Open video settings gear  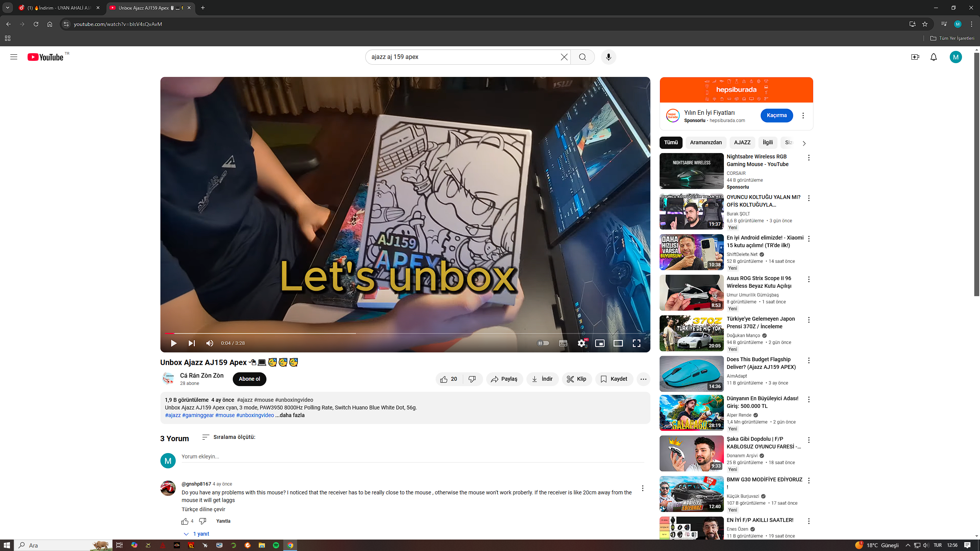point(581,343)
